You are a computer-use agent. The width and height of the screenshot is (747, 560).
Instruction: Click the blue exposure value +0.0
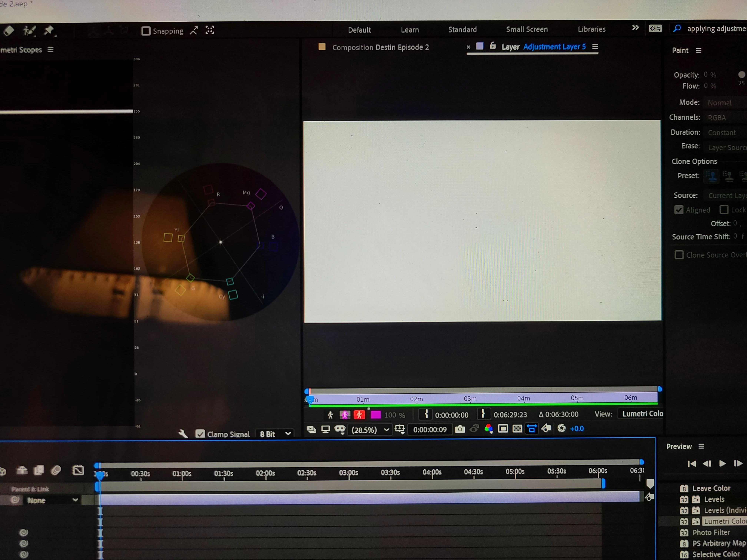click(x=577, y=428)
